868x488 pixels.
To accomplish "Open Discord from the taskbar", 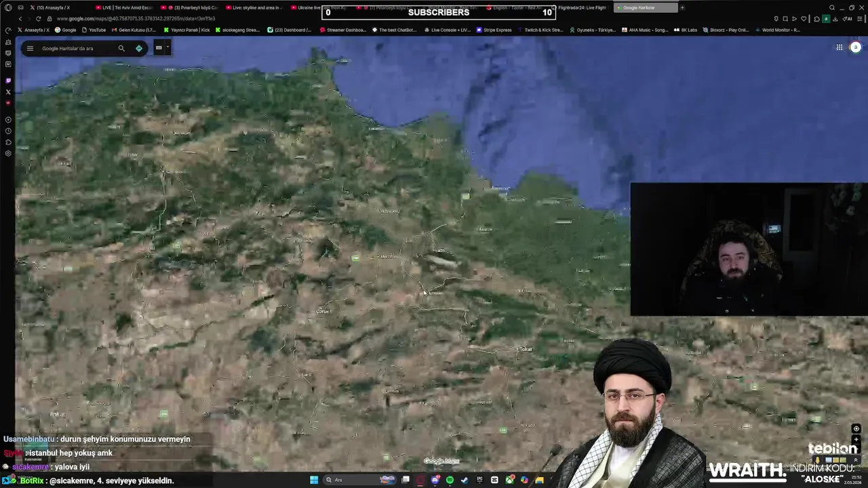I will (435, 480).
